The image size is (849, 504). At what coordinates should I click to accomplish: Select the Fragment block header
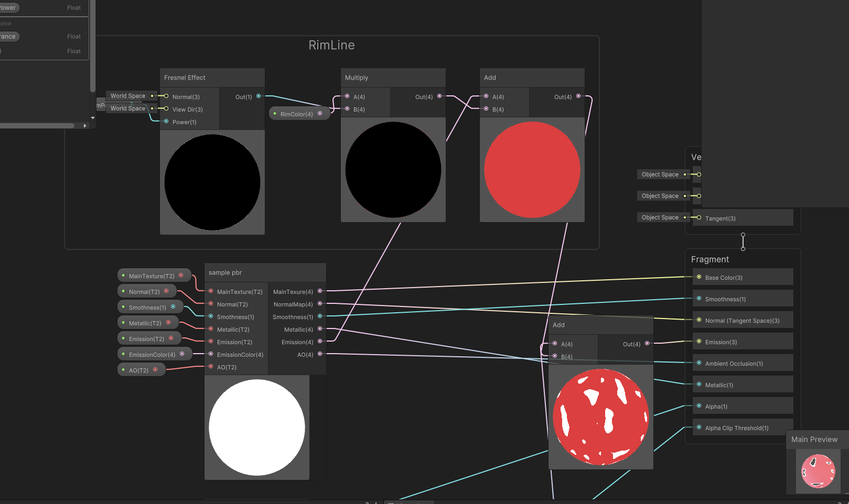point(710,259)
